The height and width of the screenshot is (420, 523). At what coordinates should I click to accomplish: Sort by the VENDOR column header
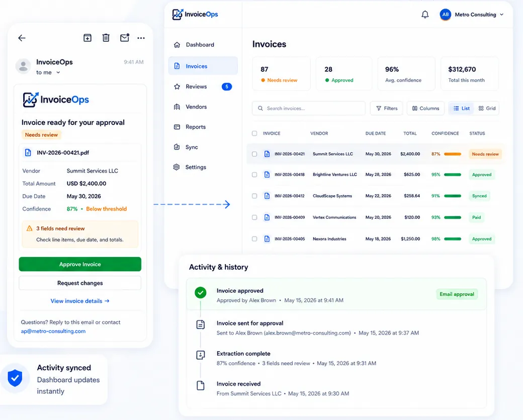319,133
